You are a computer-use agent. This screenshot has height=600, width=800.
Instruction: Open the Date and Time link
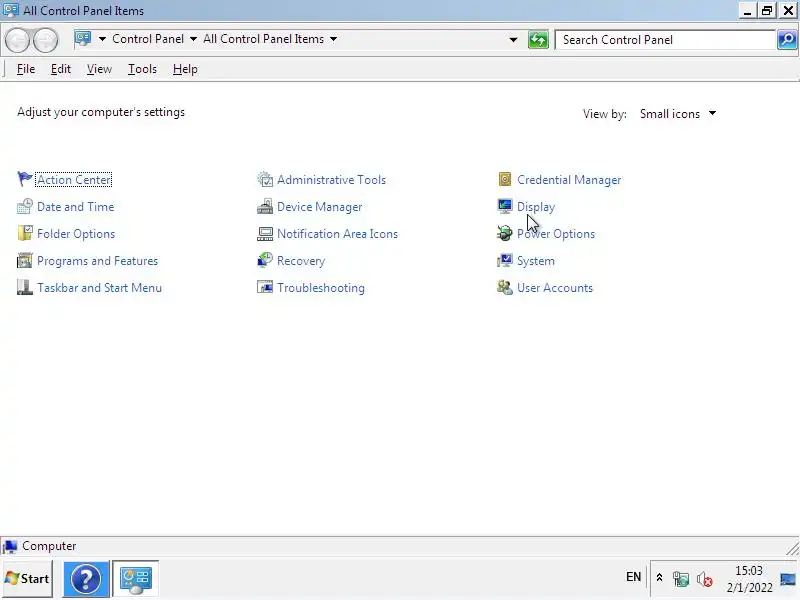coord(76,207)
